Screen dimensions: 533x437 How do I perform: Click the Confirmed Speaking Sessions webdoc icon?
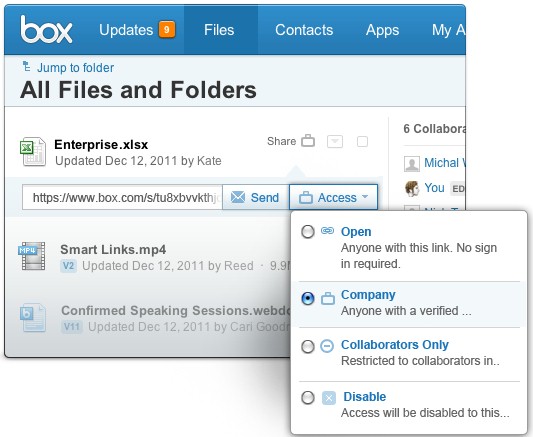(x=32, y=317)
